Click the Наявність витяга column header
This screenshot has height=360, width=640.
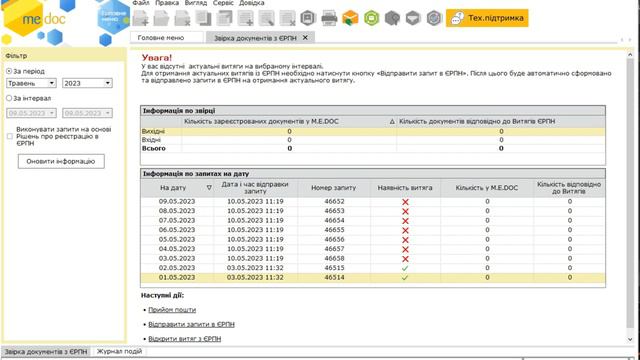tap(405, 188)
